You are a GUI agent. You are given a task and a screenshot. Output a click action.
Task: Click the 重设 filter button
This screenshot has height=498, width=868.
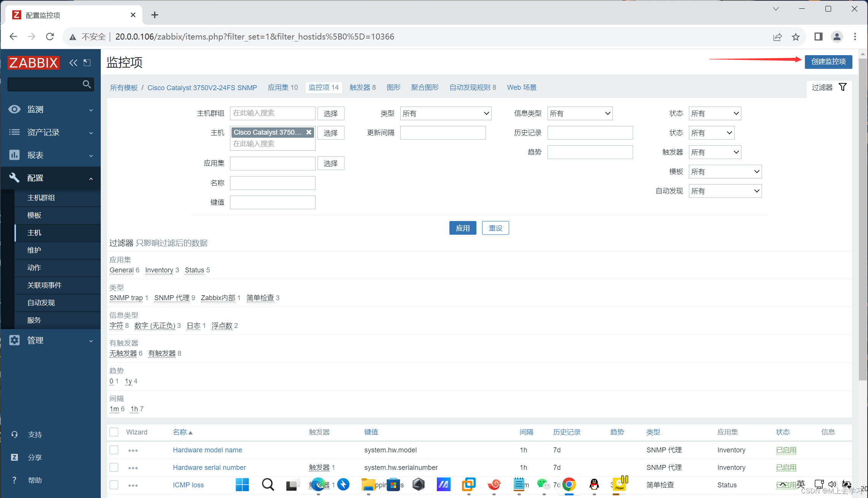click(x=495, y=228)
